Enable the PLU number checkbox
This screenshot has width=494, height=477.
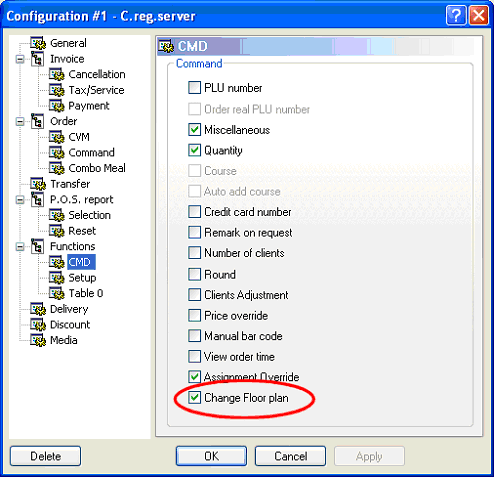pos(194,88)
